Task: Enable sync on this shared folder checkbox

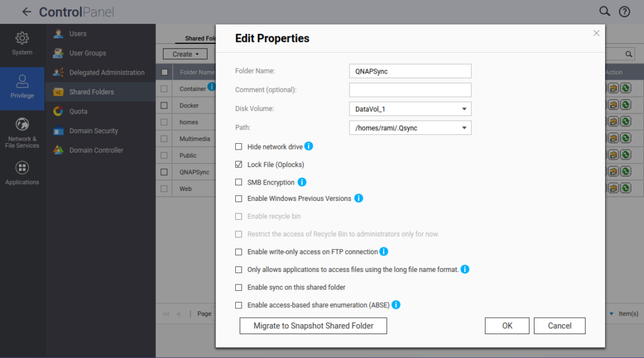Action: (238, 287)
